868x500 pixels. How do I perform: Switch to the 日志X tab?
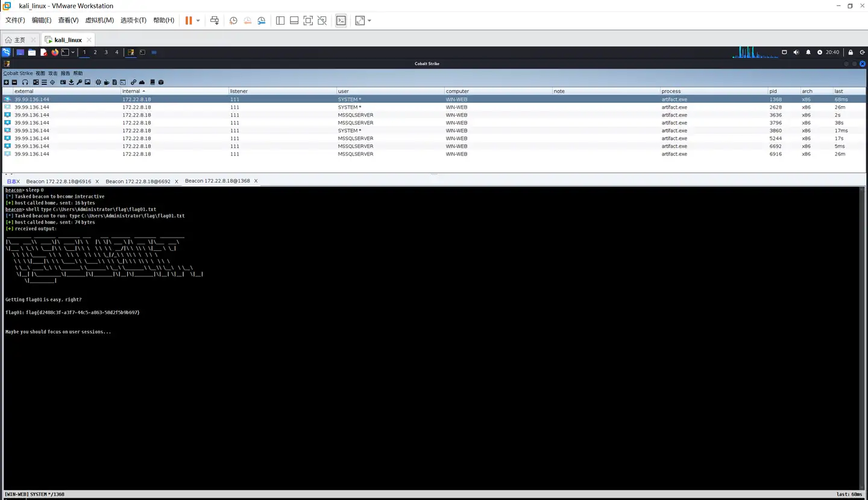click(x=13, y=181)
